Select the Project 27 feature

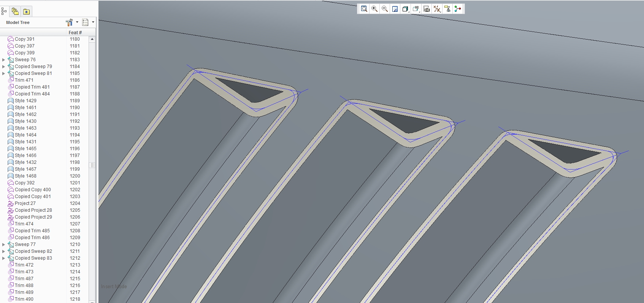pos(25,203)
